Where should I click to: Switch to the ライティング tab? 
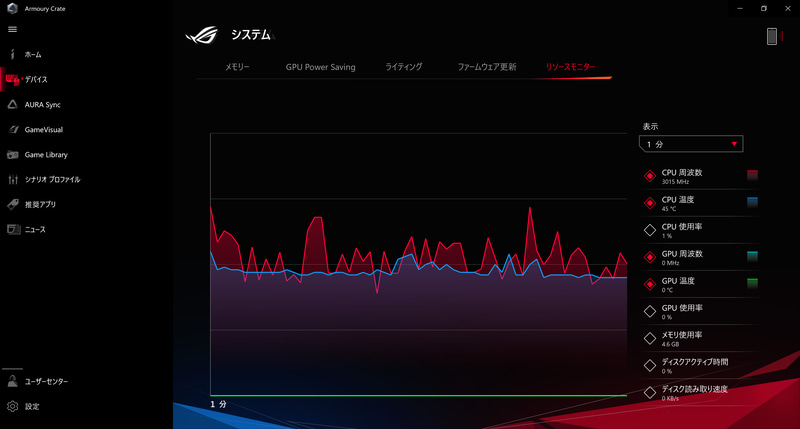[404, 67]
